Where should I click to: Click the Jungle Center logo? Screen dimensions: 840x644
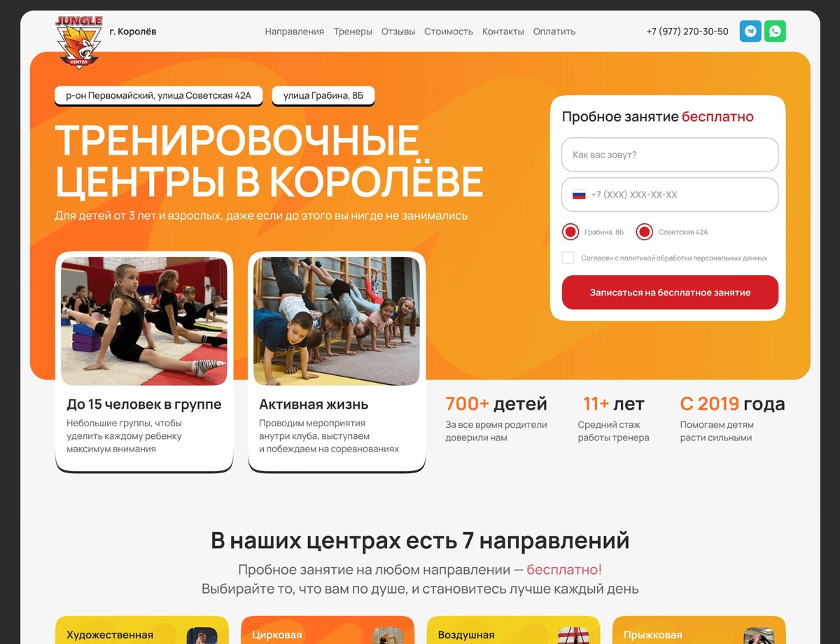(x=79, y=42)
